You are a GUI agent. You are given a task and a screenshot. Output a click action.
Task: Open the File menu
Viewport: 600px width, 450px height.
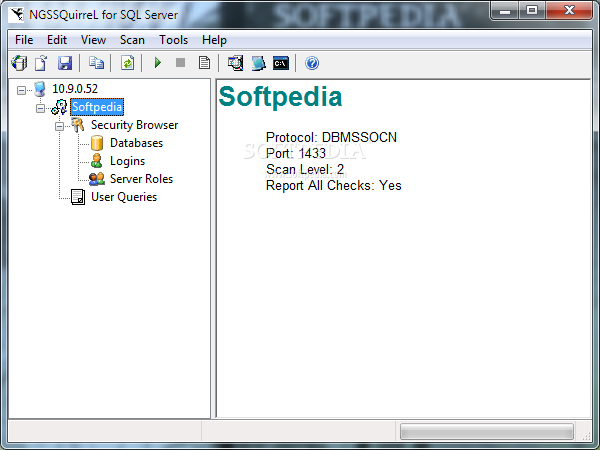pyautogui.click(x=24, y=40)
